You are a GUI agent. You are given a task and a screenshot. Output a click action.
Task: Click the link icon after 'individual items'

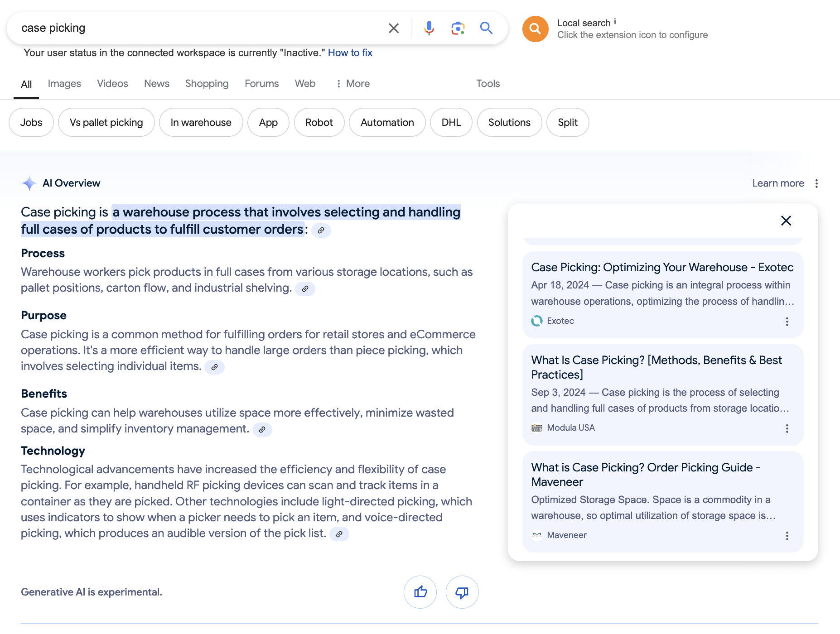click(214, 367)
